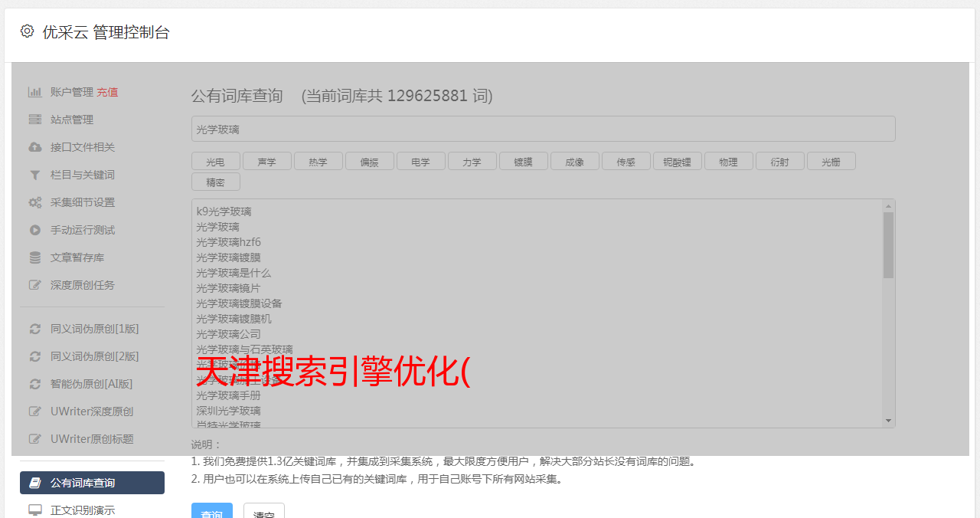
Task: Open the UWriter原创标题 menu item
Action: 92,439
